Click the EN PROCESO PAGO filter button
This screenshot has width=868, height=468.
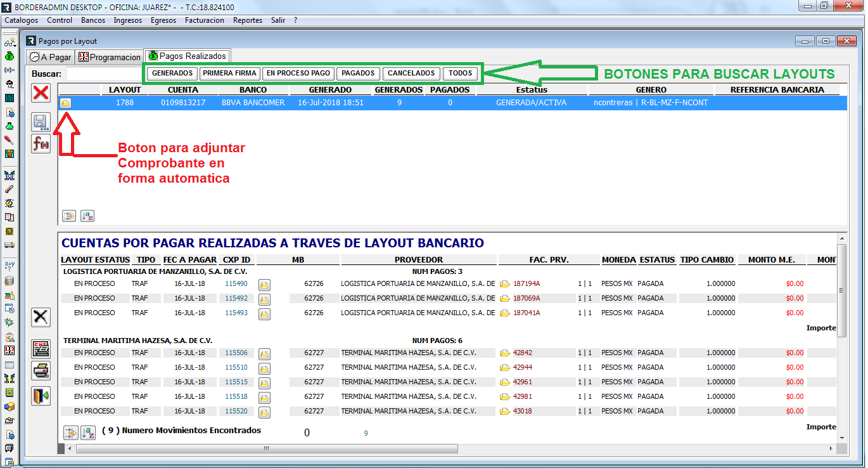pos(298,74)
